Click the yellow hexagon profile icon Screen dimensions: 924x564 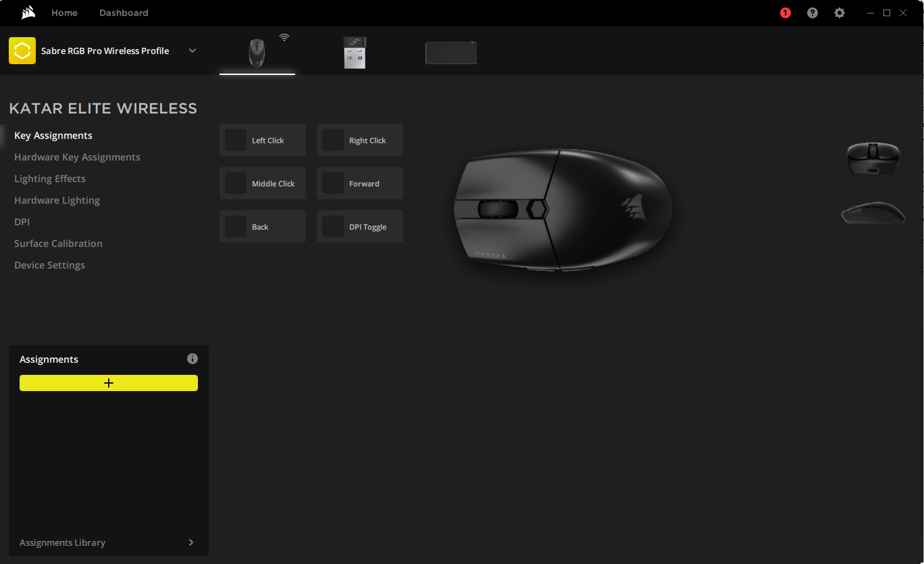[x=22, y=51]
